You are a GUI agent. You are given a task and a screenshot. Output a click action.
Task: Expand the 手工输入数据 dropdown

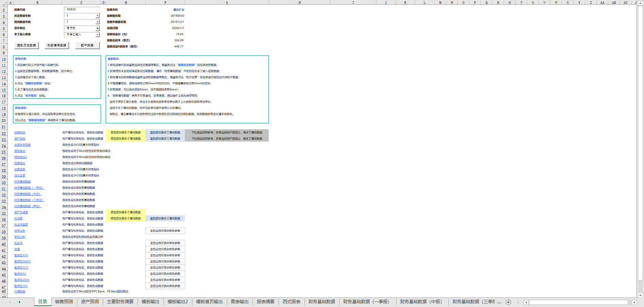click(x=97, y=34)
